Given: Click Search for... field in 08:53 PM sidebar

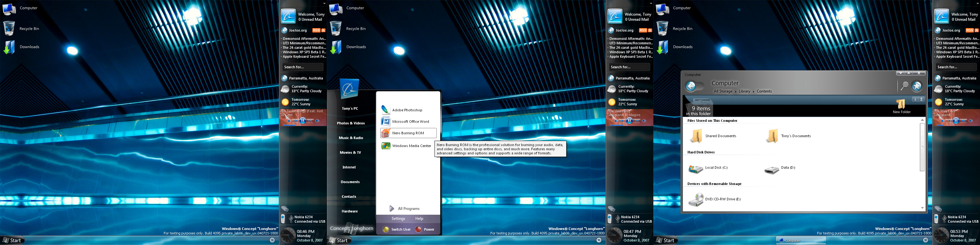Looking at the screenshot, I should coord(956,67).
